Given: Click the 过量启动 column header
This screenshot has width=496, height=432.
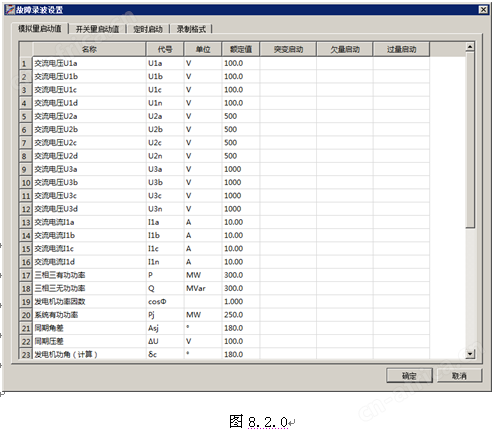Looking at the screenshot, I should (x=401, y=49).
